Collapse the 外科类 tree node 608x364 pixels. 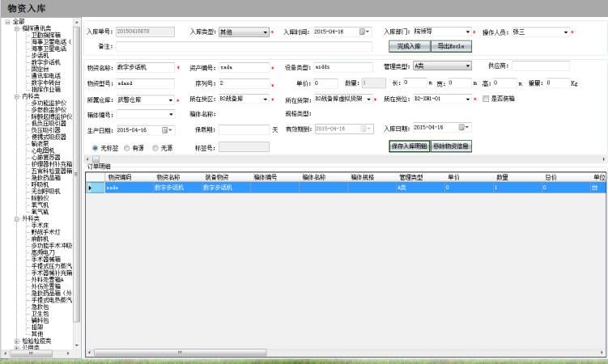[17, 219]
